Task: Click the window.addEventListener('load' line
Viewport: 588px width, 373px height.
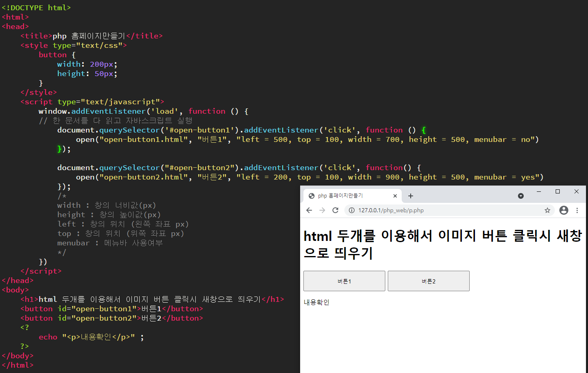Action: [x=143, y=111]
